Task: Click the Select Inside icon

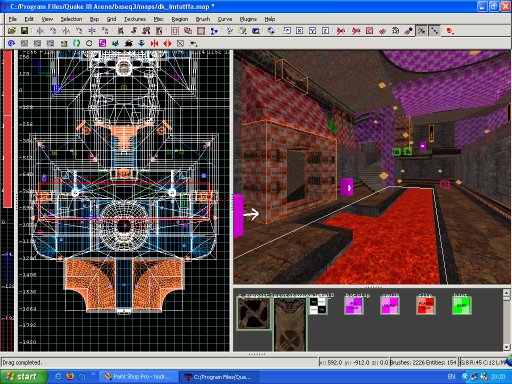Action: pos(159,31)
